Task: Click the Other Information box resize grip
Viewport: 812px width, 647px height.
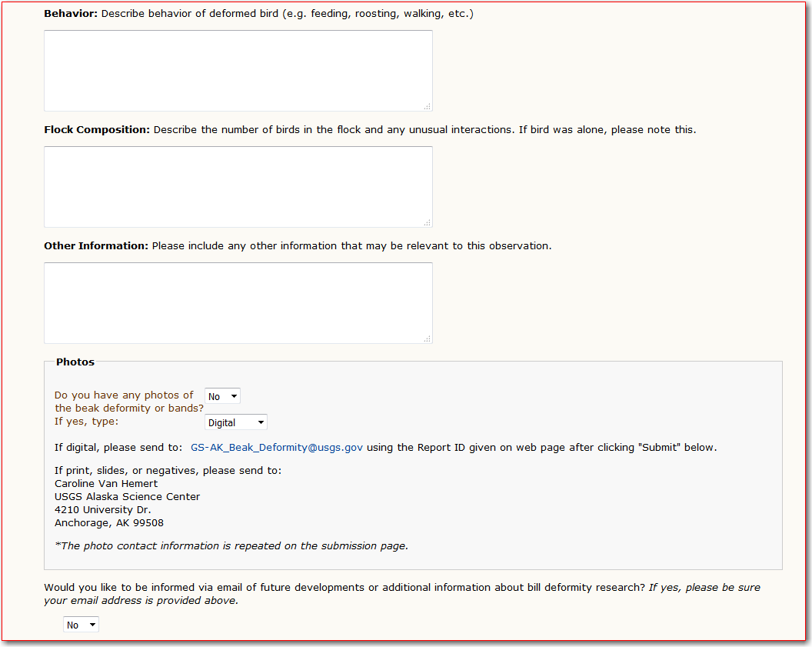Action: pos(427,339)
